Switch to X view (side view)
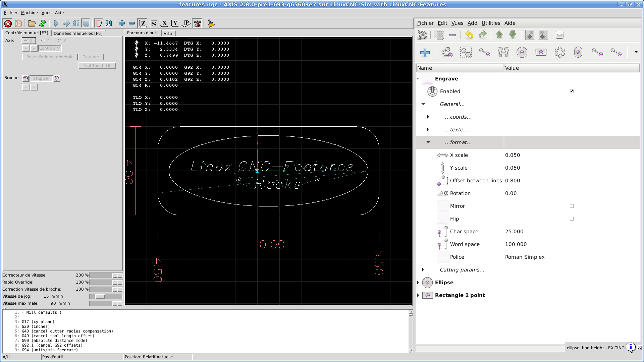644x362 pixels. pyautogui.click(x=164, y=23)
